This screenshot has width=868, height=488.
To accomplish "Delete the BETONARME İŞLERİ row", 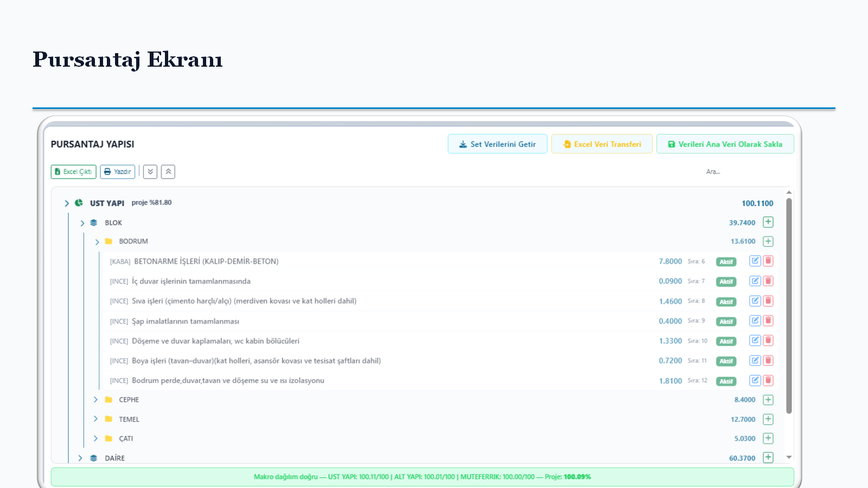I will click(x=768, y=261).
